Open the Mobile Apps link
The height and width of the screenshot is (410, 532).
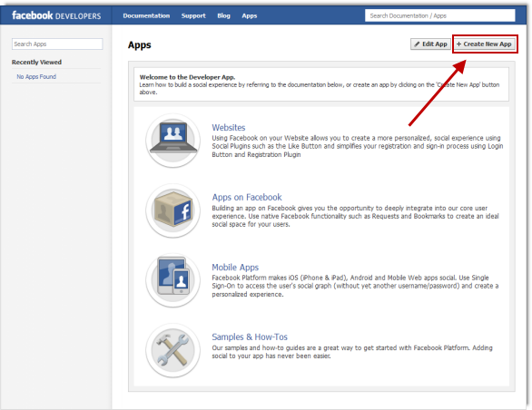[x=235, y=268]
